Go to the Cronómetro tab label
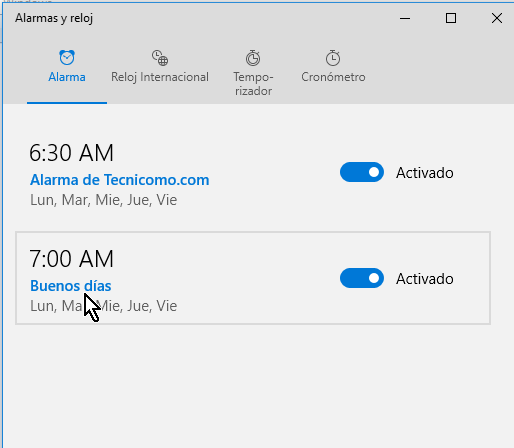 [333, 77]
